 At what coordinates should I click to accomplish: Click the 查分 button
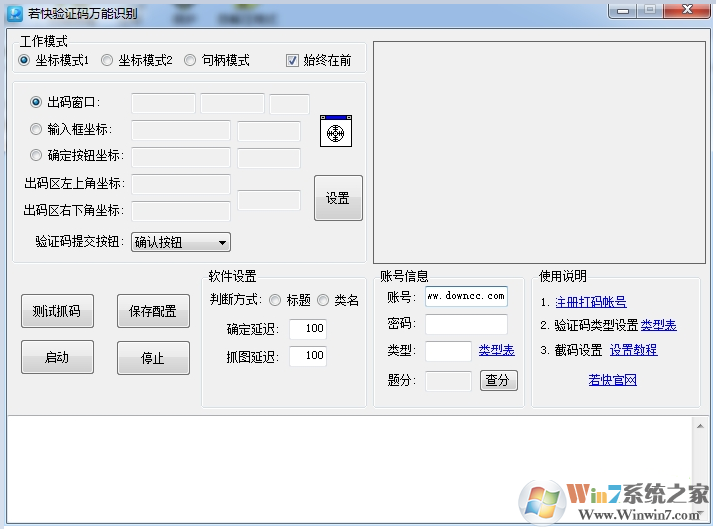[x=499, y=380]
